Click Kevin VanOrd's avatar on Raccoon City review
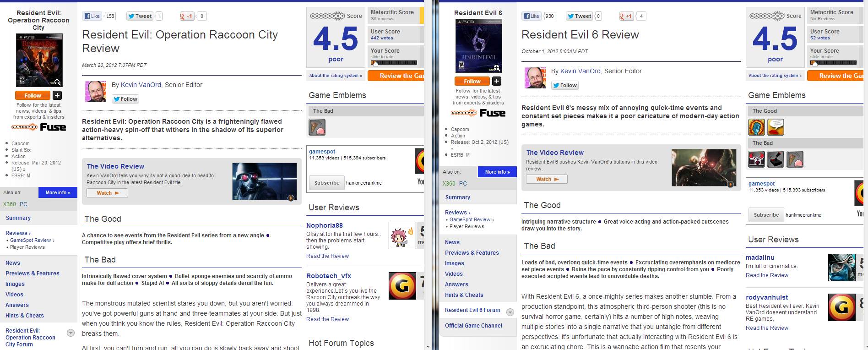 (96, 92)
